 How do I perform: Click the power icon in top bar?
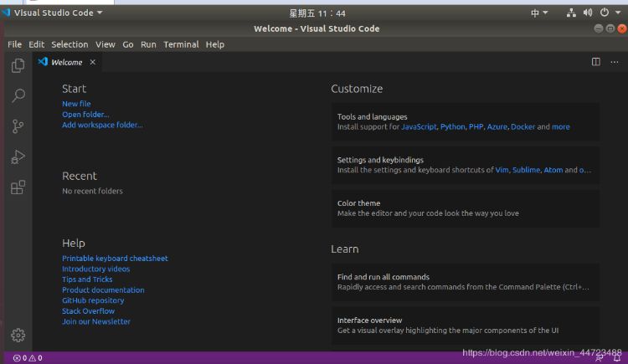605,13
